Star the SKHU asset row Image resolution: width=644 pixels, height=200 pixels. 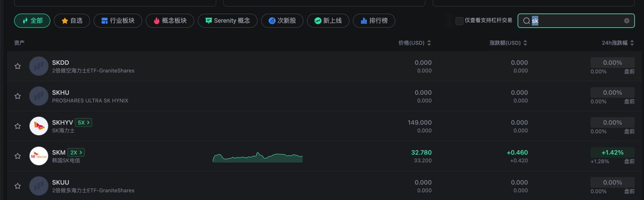pyautogui.click(x=18, y=97)
